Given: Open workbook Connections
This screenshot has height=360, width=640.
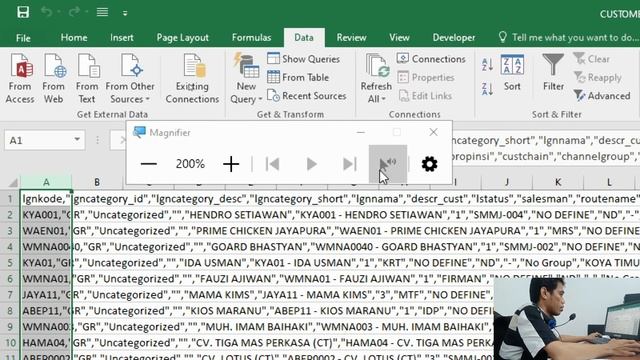Looking at the screenshot, I should click(x=431, y=59).
